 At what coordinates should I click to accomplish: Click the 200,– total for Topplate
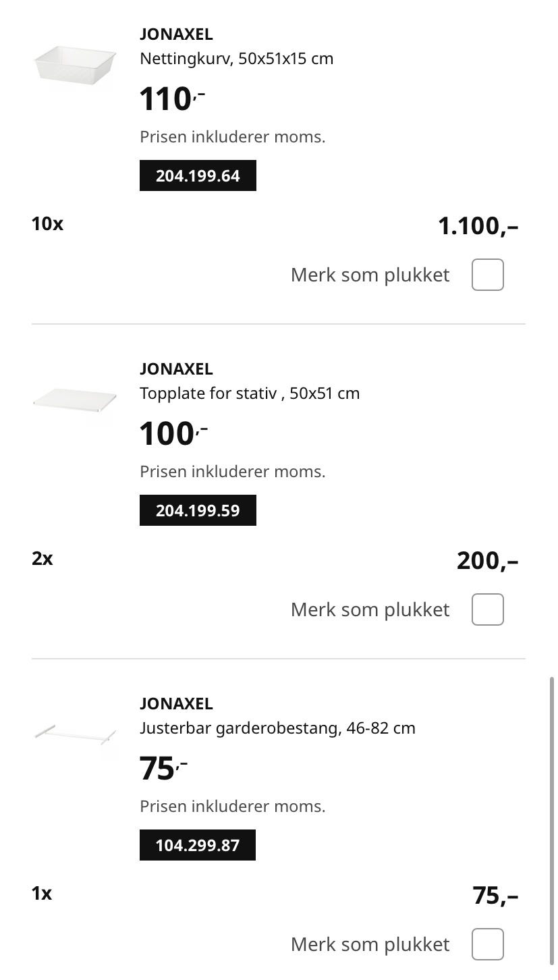tap(487, 561)
